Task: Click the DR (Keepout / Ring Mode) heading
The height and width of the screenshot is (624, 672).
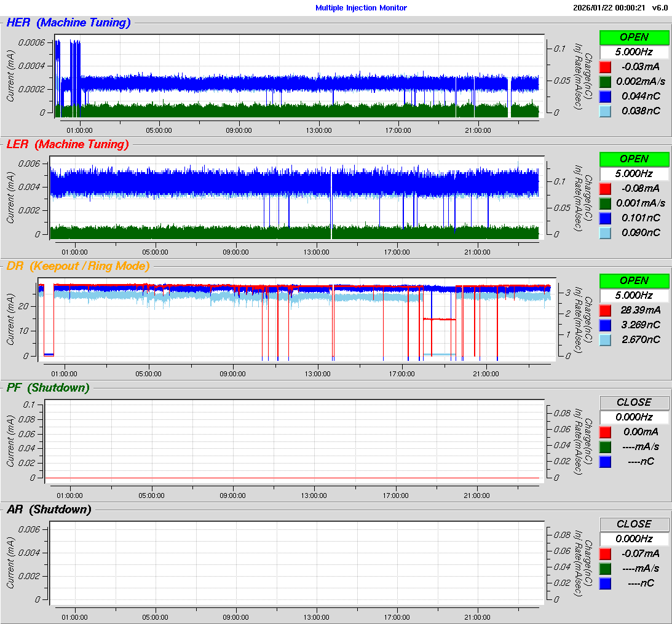Action: click(77, 266)
